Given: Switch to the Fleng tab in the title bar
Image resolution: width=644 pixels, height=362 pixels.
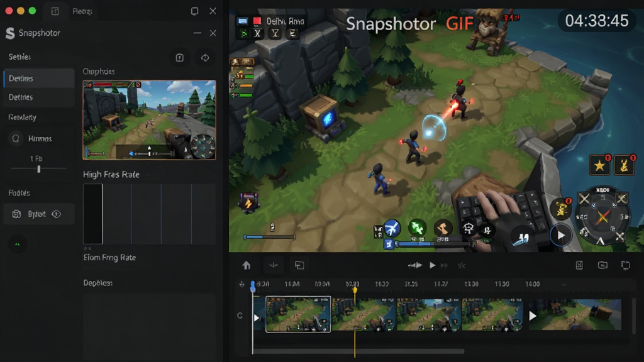Looking at the screenshot, I should pos(82,11).
